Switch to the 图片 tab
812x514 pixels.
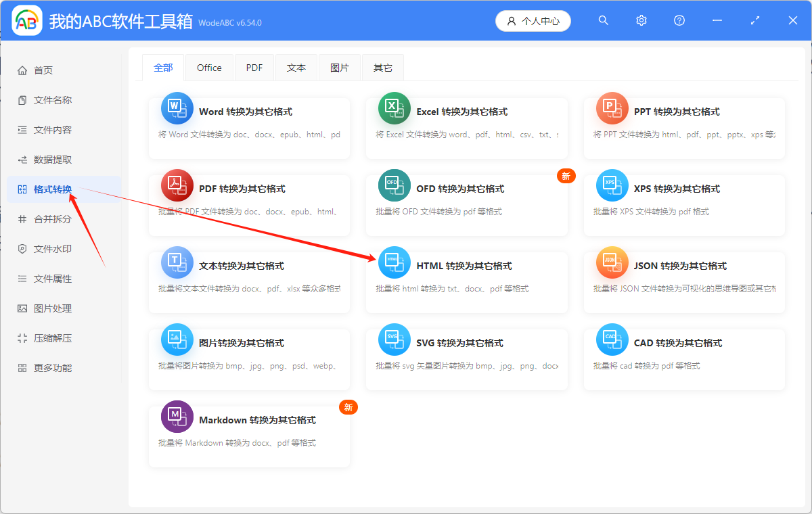click(x=340, y=67)
